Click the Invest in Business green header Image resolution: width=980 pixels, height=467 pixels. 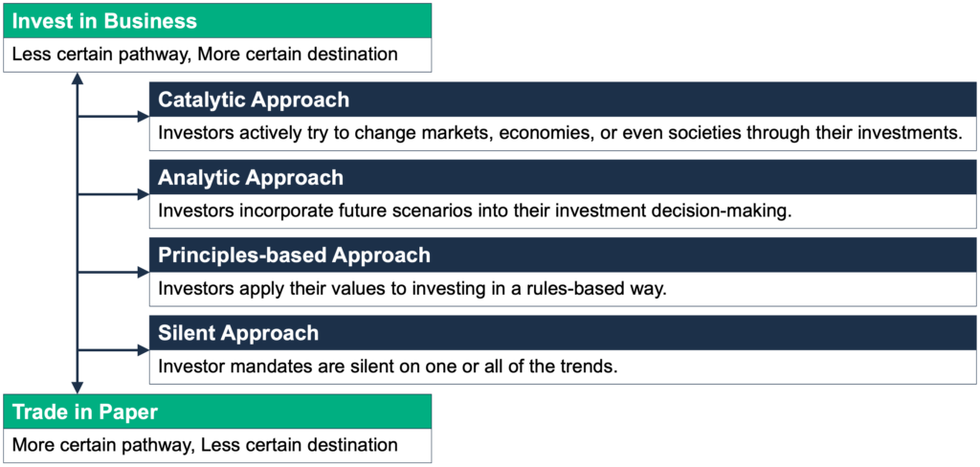217,21
